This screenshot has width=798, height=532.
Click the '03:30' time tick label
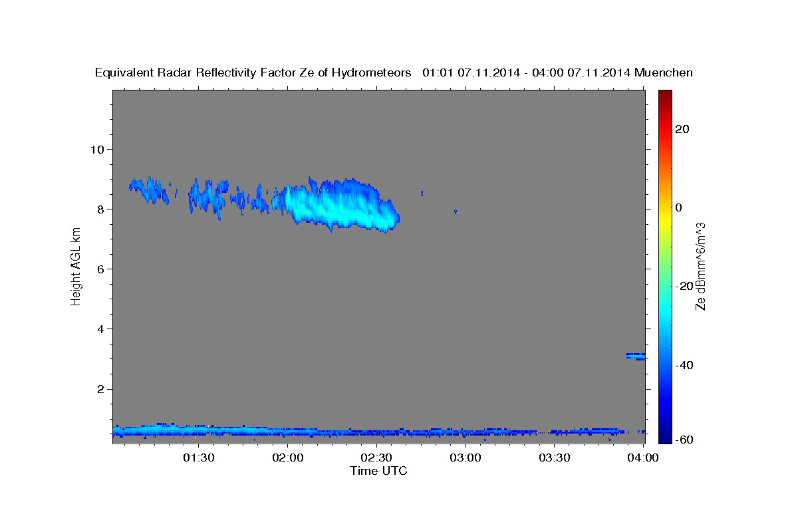coord(555,458)
